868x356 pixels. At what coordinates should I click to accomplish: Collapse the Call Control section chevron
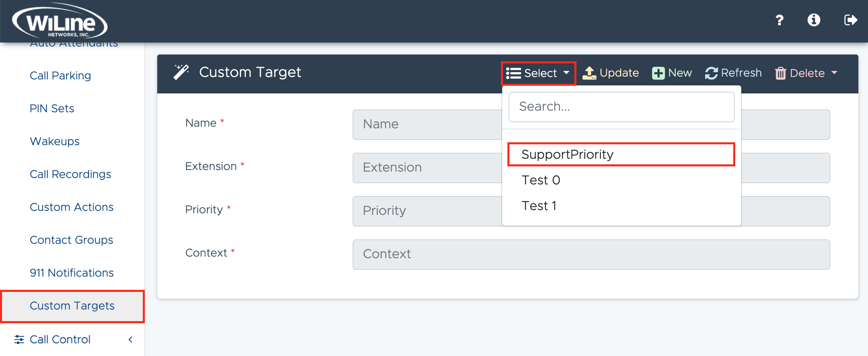click(x=130, y=340)
